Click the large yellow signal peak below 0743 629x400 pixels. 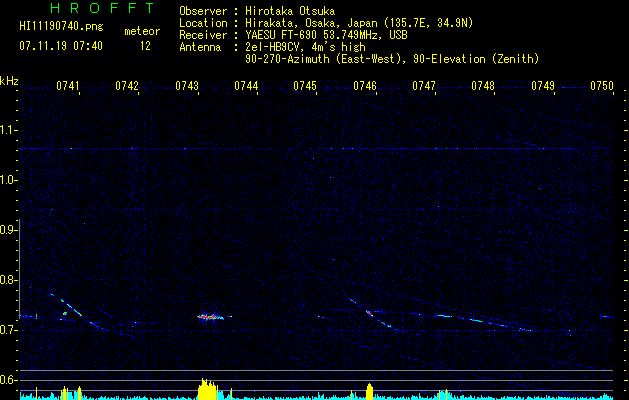pos(208,389)
